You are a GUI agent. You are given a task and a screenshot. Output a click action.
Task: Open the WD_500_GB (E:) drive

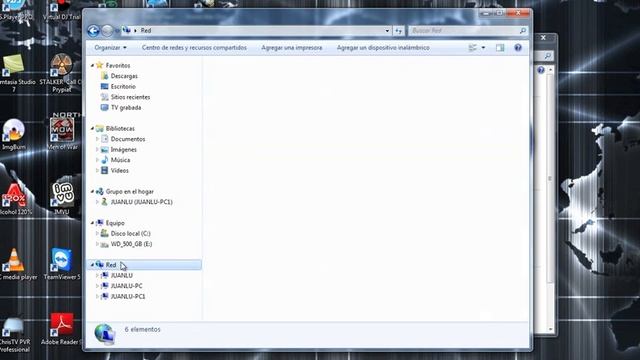click(131, 244)
